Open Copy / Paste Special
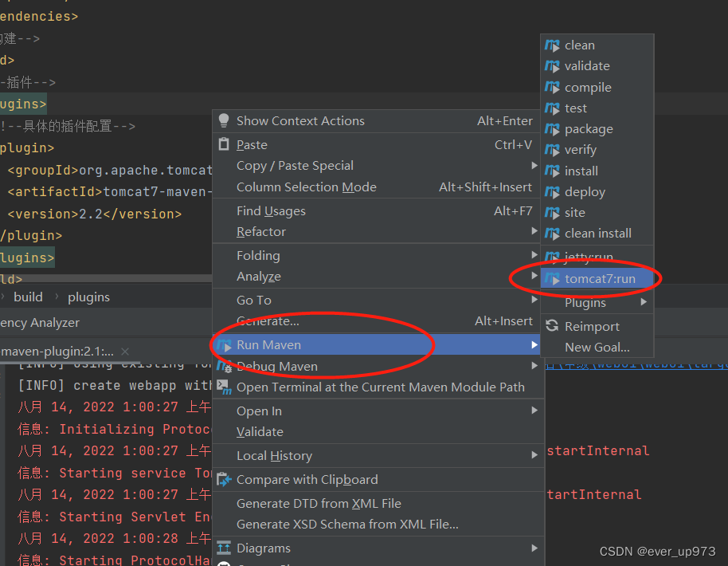 [x=378, y=166]
